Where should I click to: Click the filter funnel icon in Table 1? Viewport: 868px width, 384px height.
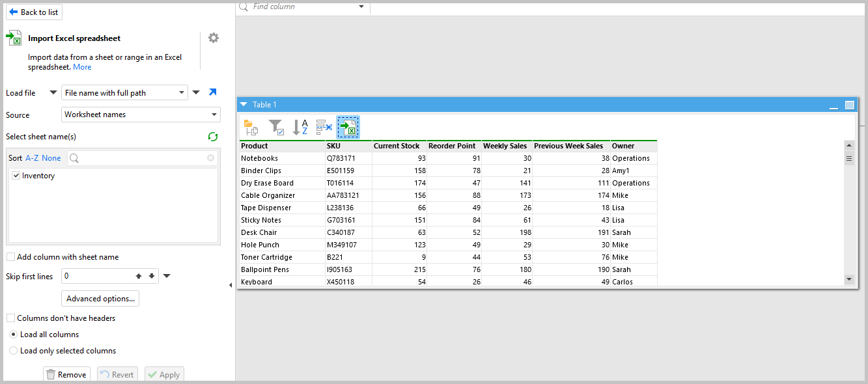276,127
